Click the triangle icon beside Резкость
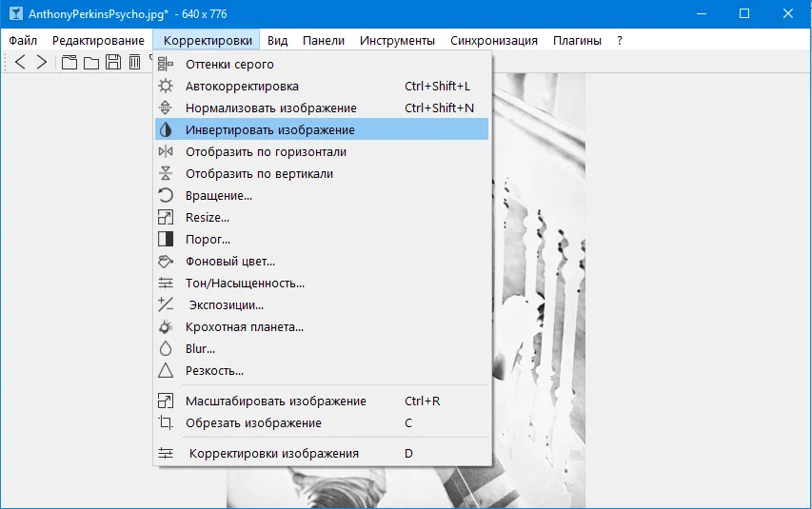812x509 pixels. pos(166,370)
